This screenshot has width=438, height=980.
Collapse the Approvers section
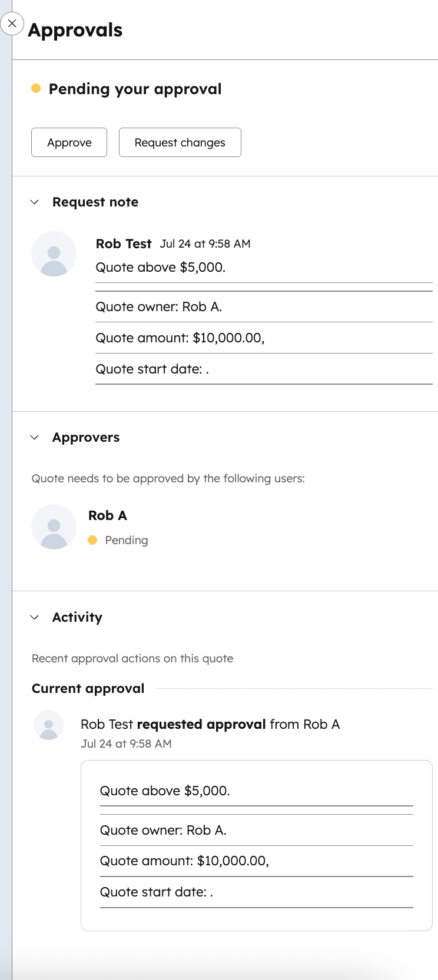coord(35,437)
